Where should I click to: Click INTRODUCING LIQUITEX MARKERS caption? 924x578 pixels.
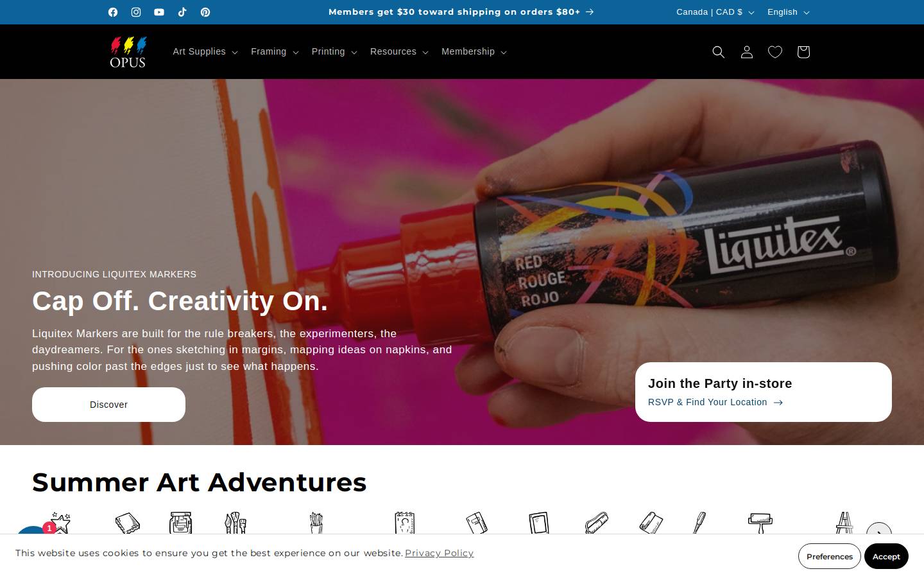click(x=114, y=274)
